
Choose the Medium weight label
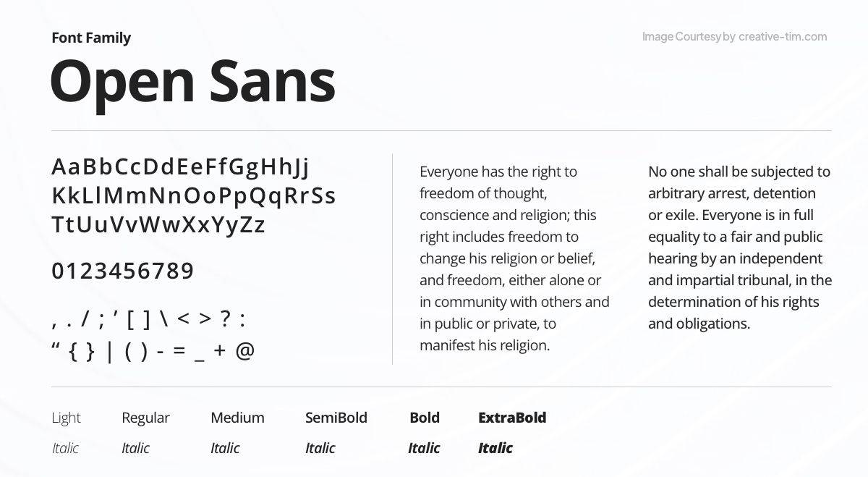click(x=237, y=418)
